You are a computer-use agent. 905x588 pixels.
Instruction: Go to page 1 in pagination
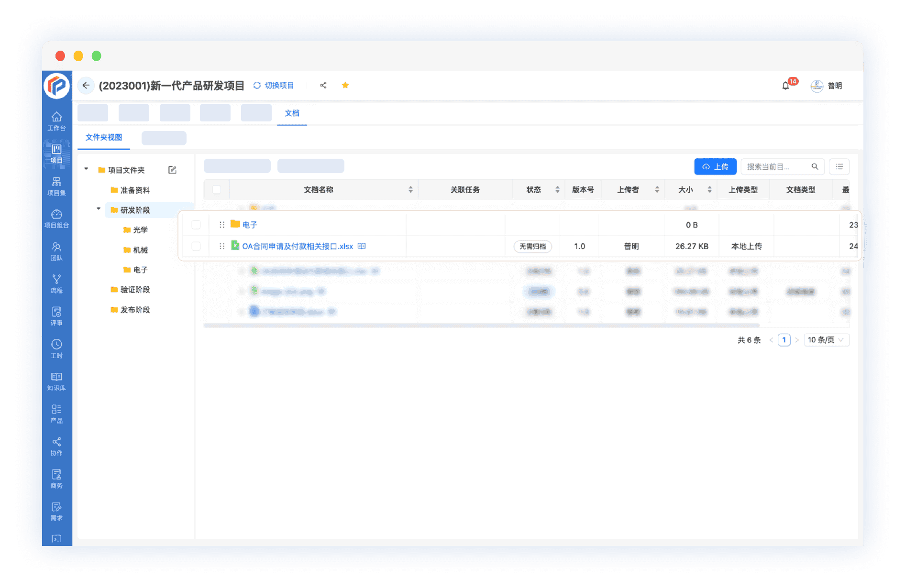[784, 340]
